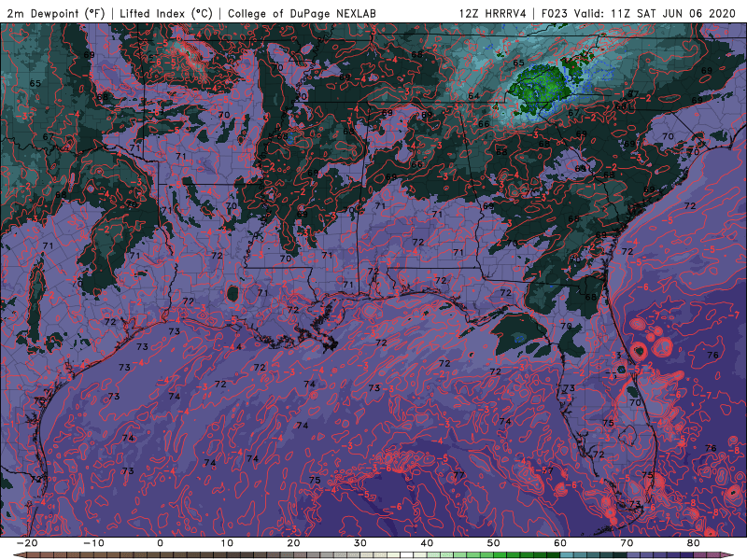
Task: Click the 50 label on the color scale
Action: tap(494, 543)
